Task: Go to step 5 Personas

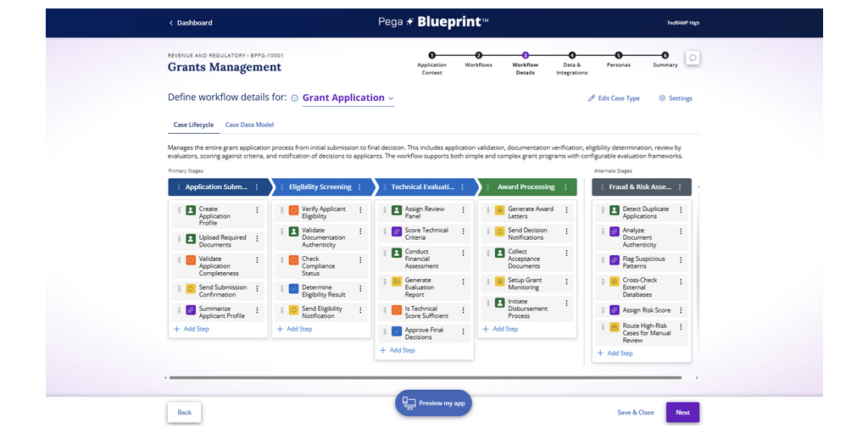Action: (x=618, y=60)
